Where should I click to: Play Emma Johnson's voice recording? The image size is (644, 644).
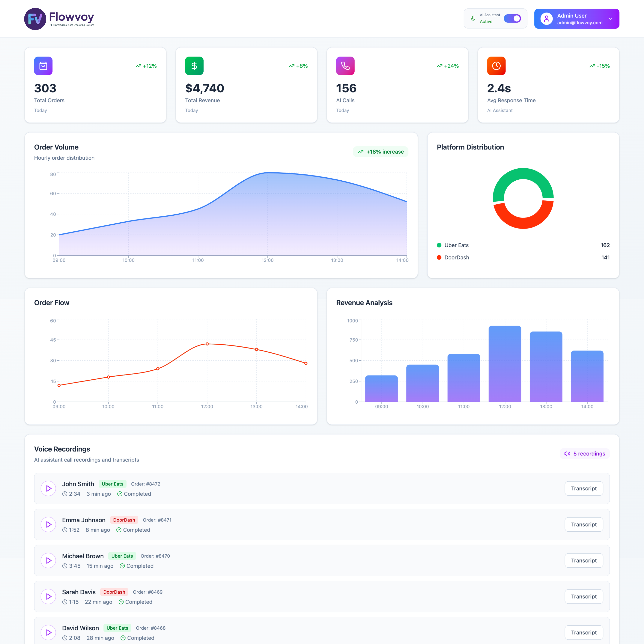[48, 525]
